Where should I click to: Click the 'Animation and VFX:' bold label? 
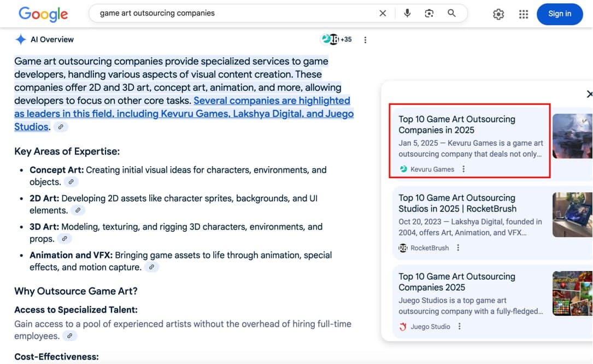71,255
